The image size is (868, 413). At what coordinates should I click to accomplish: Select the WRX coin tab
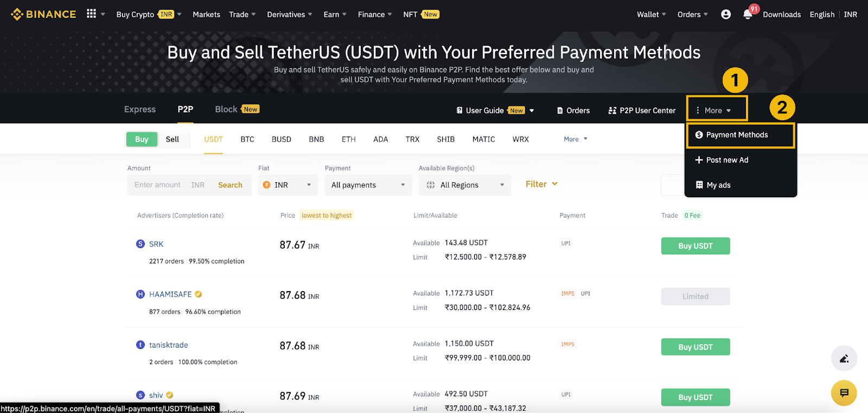[521, 139]
